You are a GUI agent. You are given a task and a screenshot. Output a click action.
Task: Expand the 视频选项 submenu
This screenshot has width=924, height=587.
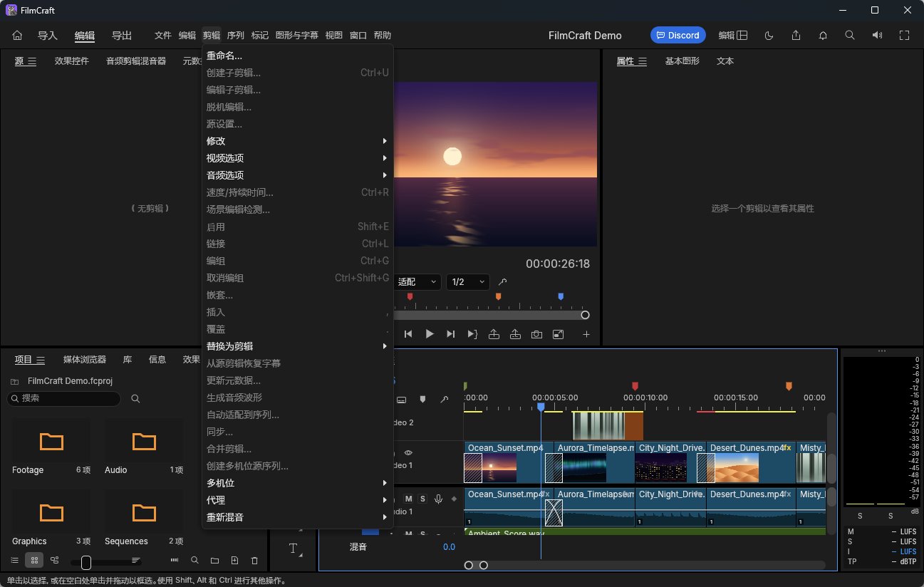(x=297, y=158)
